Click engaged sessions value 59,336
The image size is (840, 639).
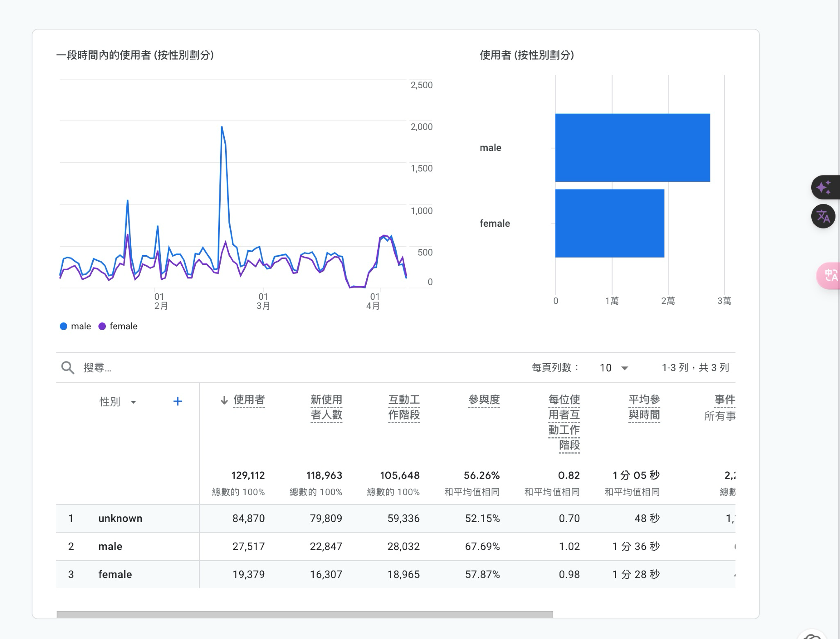click(x=404, y=518)
